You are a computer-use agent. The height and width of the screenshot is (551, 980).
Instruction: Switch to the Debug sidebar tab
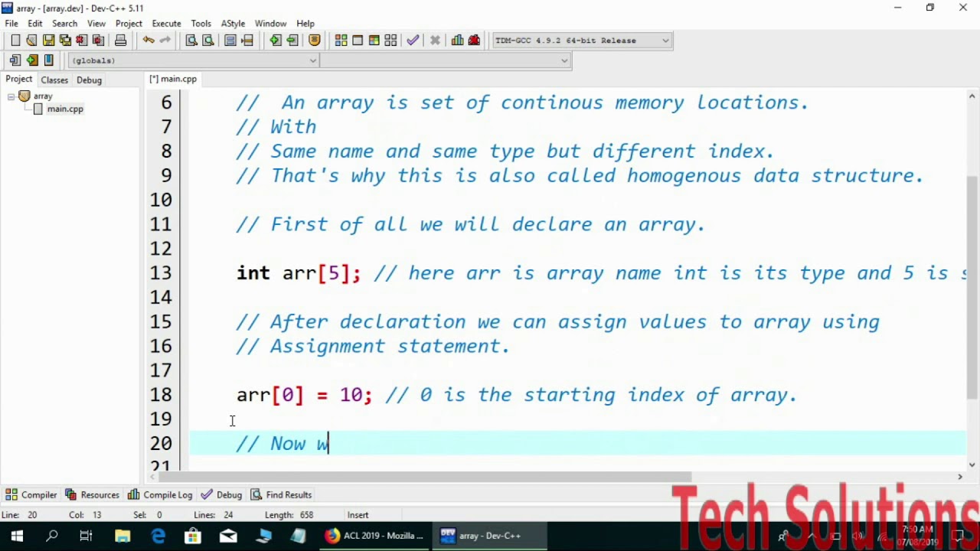89,80
